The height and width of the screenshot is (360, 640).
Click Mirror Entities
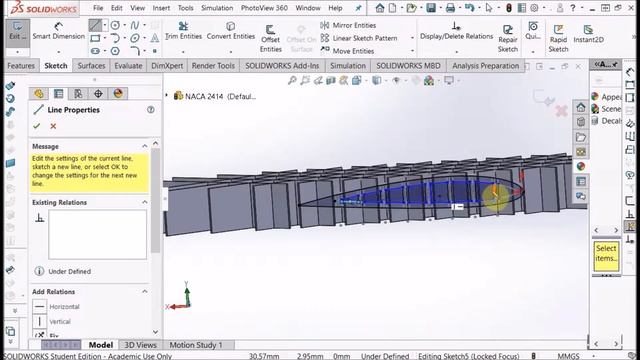(348, 25)
